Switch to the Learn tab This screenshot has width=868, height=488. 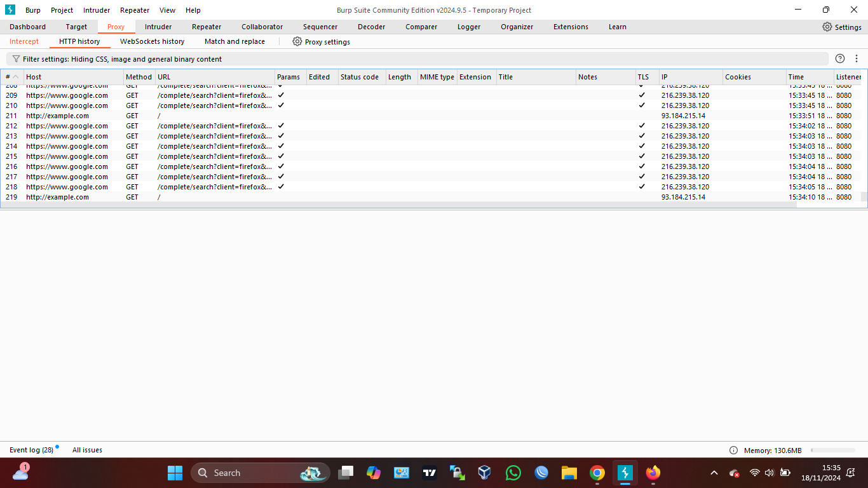click(618, 27)
